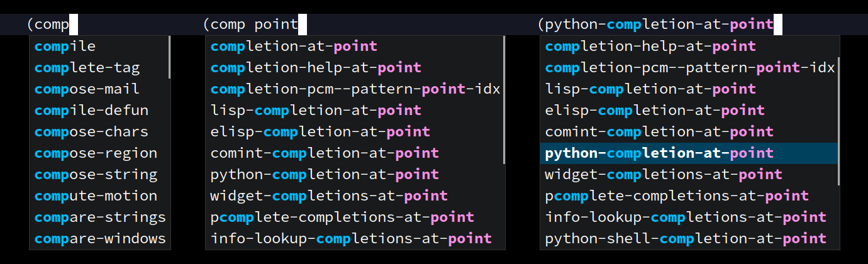Choose completion-help-at-point in middle popup
The image size is (868, 264).
(x=355, y=68)
